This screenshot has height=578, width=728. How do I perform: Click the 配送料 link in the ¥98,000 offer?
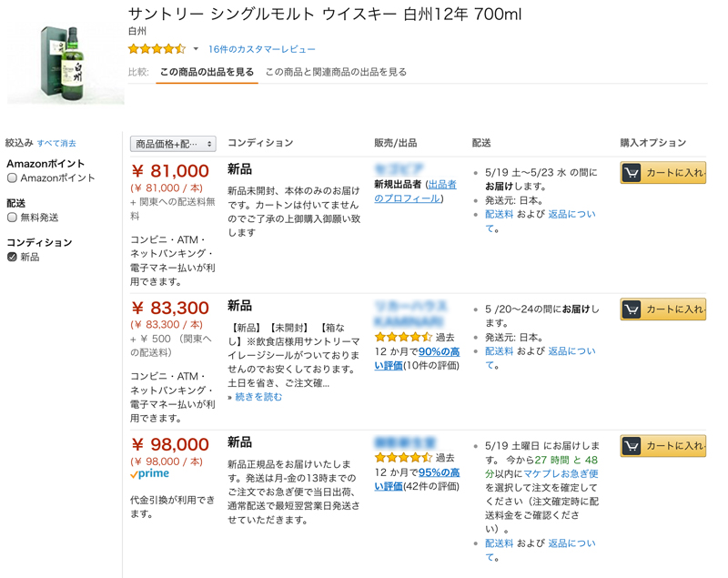(499, 543)
